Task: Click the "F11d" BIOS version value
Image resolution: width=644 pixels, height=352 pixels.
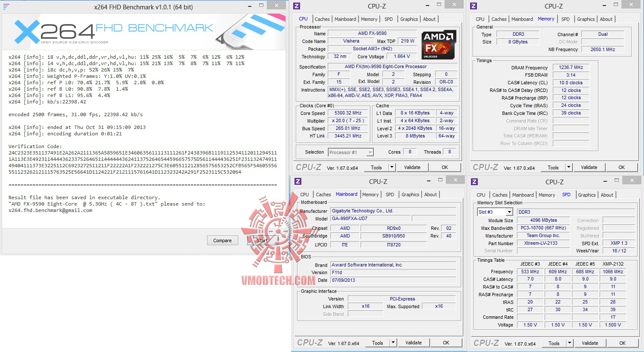Action: [x=393, y=272]
